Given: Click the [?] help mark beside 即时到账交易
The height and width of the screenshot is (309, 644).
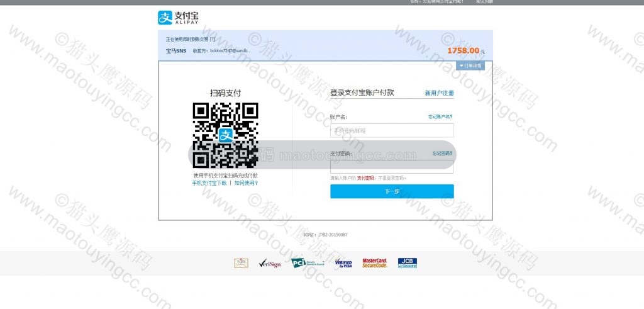Looking at the screenshot, I should (213, 40).
